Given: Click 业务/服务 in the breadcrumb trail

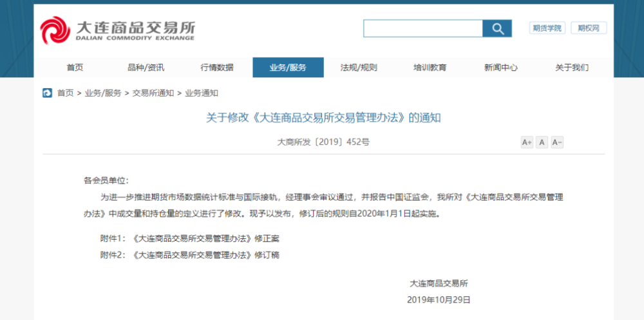Looking at the screenshot, I should tap(103, 93).
